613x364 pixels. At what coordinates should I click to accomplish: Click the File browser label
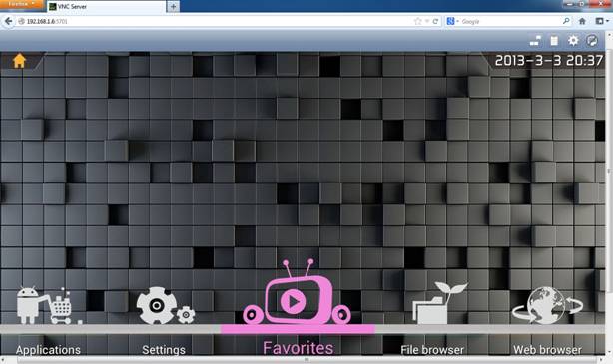point(432,350)
